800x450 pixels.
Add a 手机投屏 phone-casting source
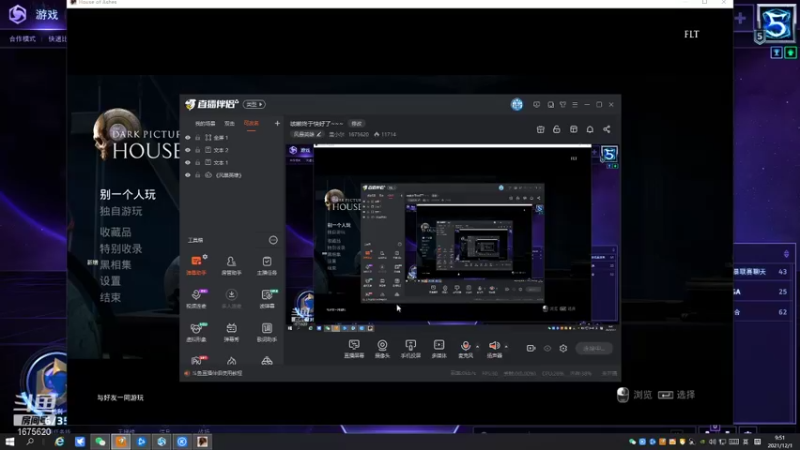click(x=410, y=349)
